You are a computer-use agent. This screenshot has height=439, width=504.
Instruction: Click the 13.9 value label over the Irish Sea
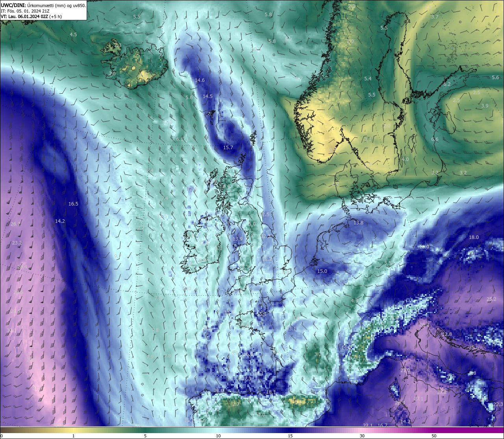pos(237,239)
